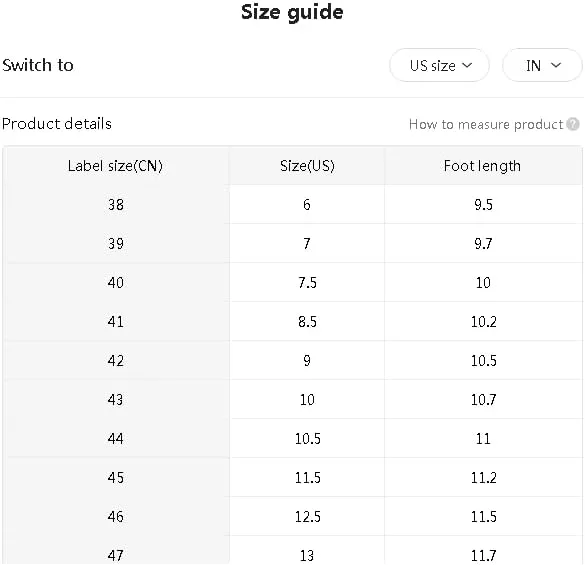Click the chevron beside US size
Screen dimensions: 585x565
[467, 65]
